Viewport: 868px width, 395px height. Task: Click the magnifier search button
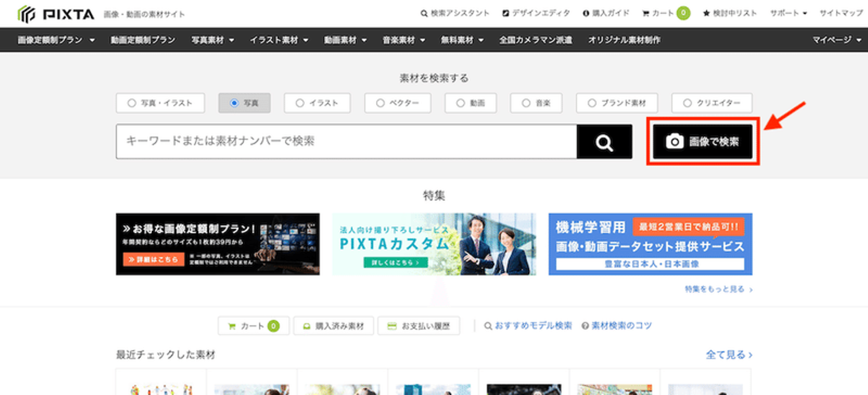click(x=605, y=142)
